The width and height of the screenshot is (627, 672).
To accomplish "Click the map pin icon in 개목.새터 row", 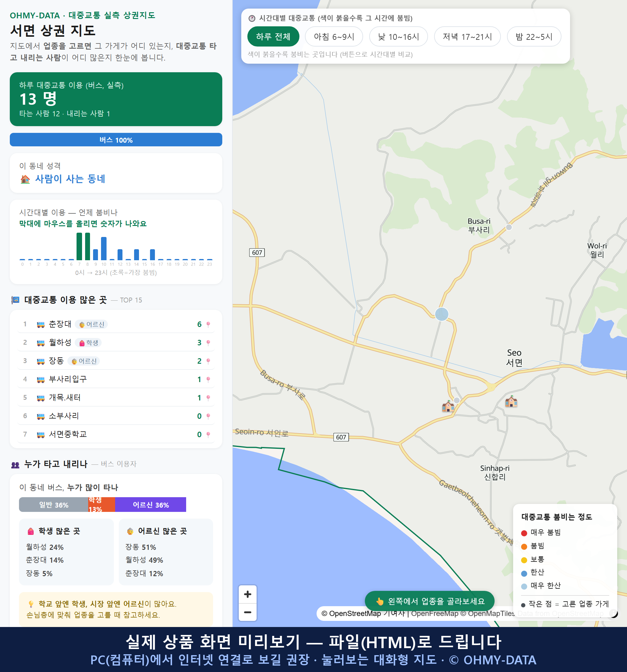I will 208,397.
